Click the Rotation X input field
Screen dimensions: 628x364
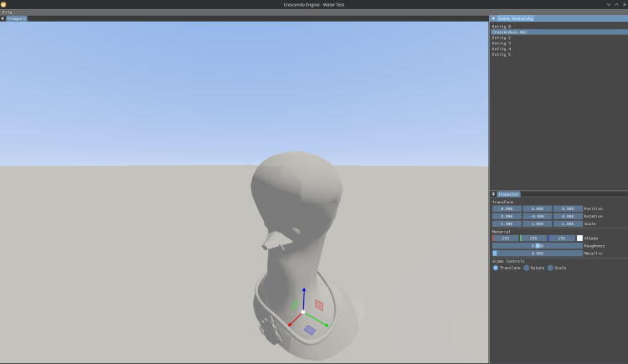tap(507, 216)
